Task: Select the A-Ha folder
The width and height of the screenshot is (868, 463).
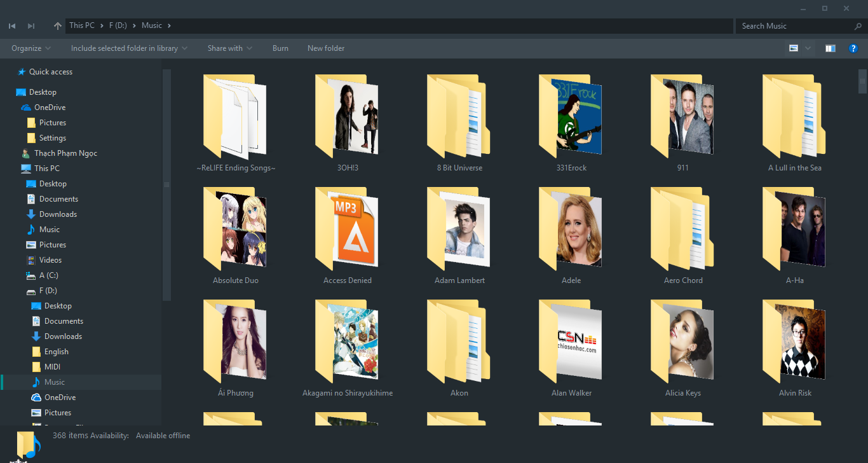Action: coord(795,236)
